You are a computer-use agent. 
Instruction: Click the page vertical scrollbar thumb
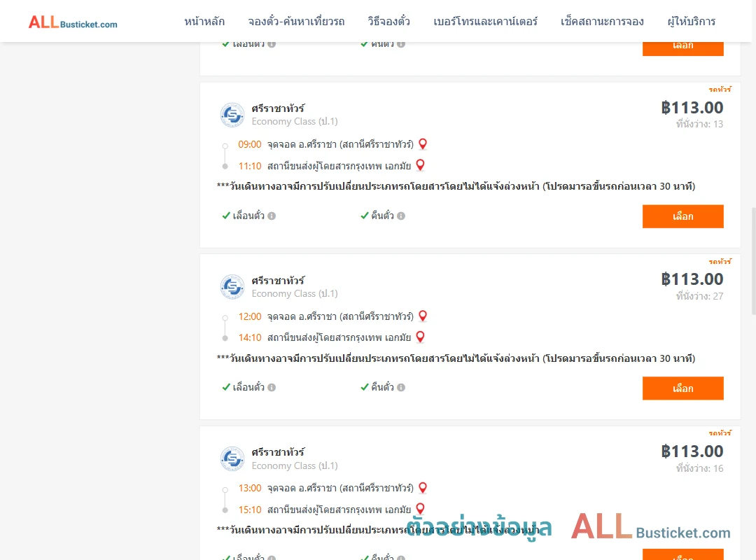(754, 261)
